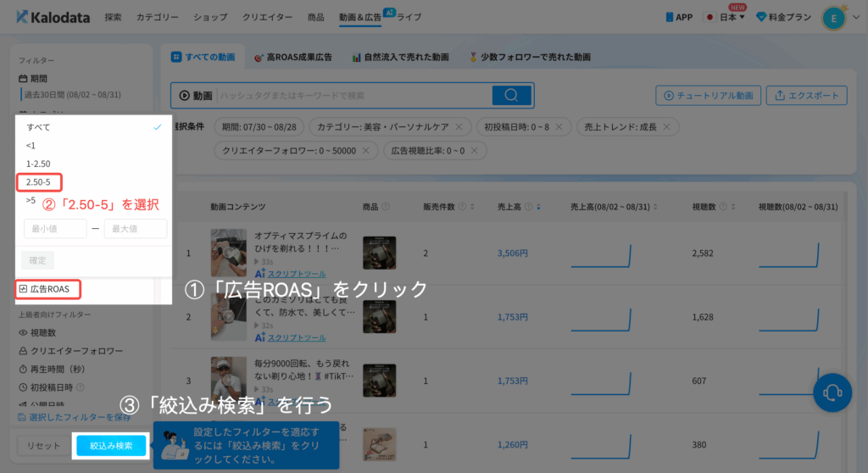Expand the 再生時間（秒） filter
The width and height of the screenshot is (868, 473).
(x=52, y=369)
